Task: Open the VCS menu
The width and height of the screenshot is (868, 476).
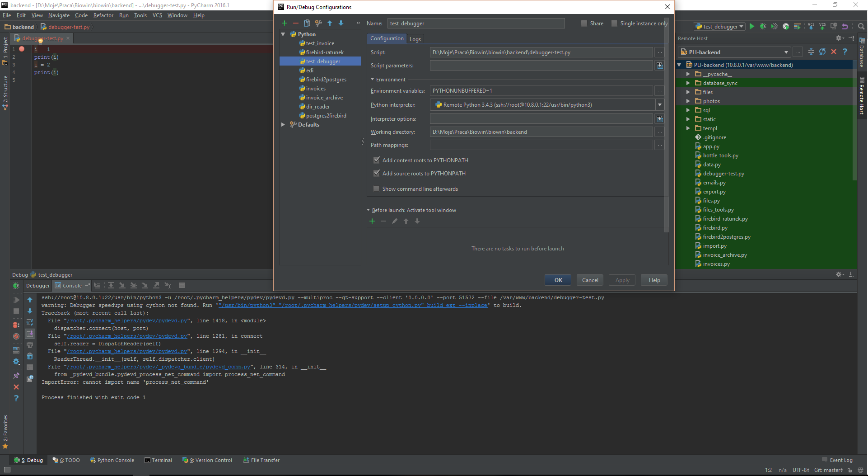Action: click(x=157, y=15)
